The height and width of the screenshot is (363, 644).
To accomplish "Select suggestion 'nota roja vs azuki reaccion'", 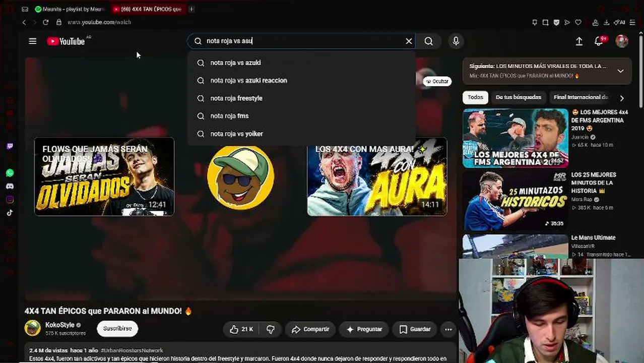I will (301, 80).
